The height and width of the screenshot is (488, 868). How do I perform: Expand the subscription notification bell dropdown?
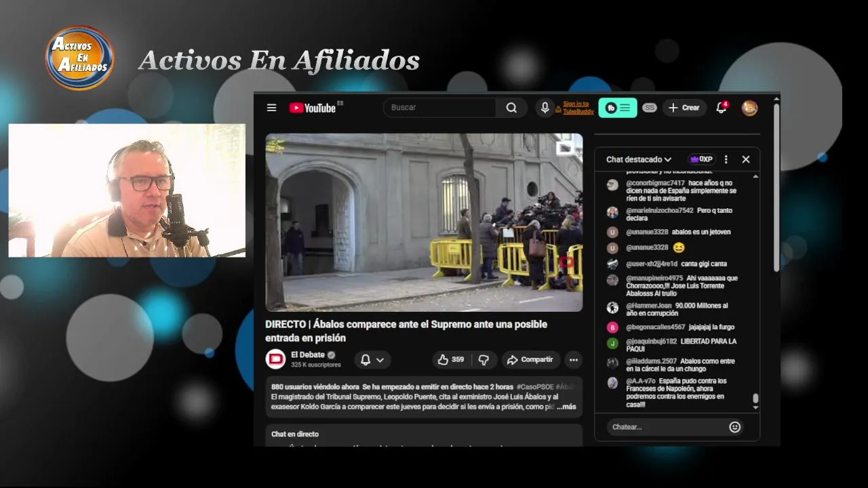[x=372, y=360]
